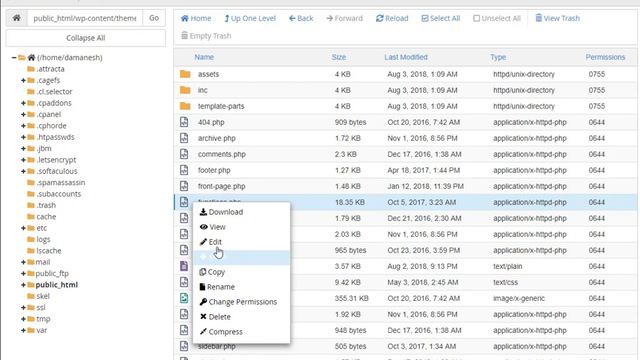This screenshot has height=360, width=640.
Task: Expand the .cpanel tree node
Action: click(23, 115)
